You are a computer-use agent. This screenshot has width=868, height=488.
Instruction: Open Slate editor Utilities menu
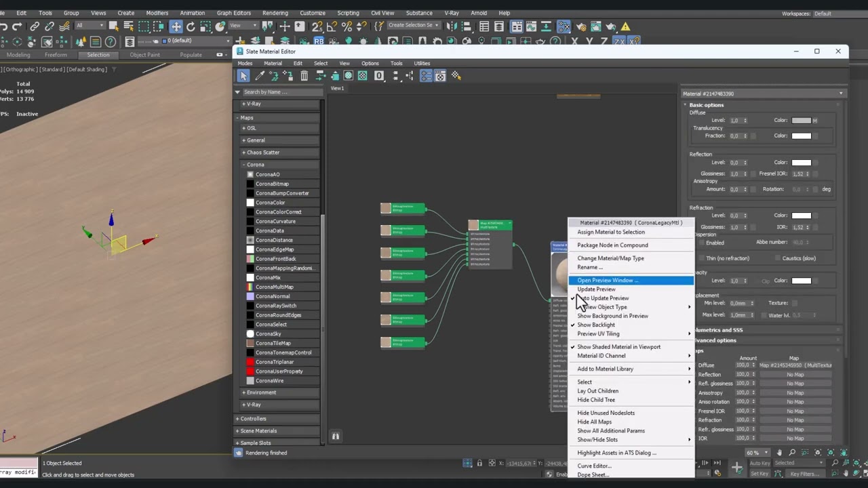422,63
